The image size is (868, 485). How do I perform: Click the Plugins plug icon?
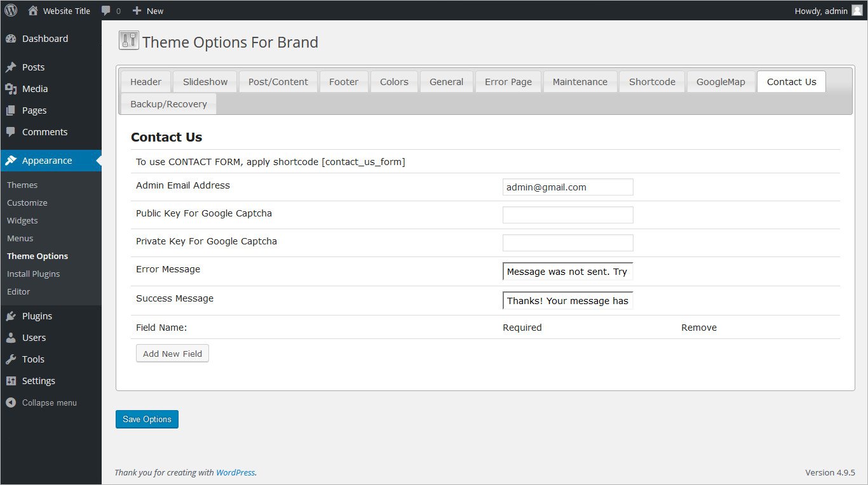coord(11,316)
